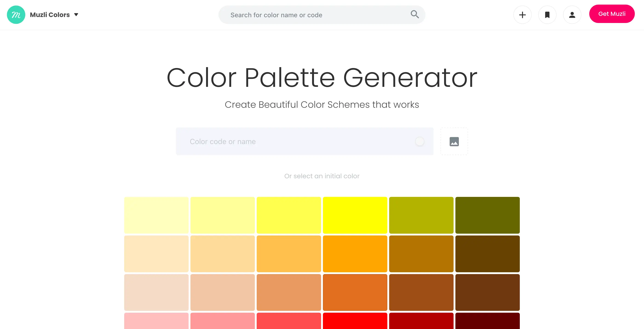
Task: Open saved bookmarks icon
Action: tap(547, 15)
